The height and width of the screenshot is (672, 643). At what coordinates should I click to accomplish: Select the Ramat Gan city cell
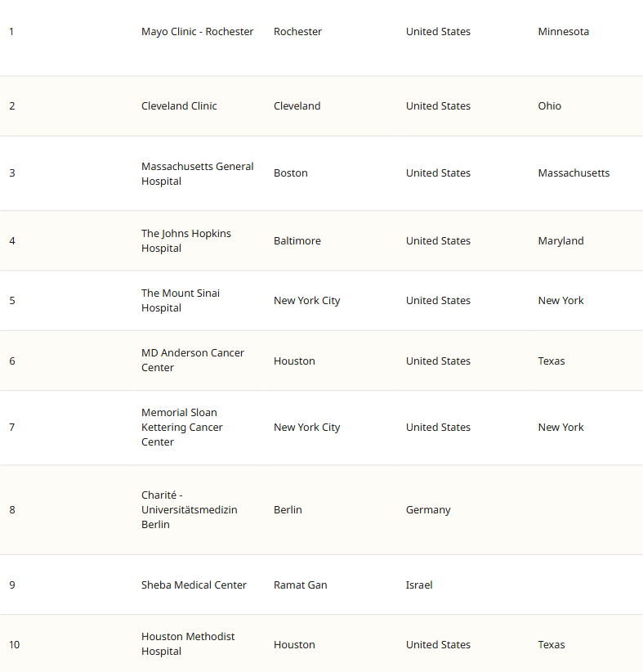pyautogui.click(x=301, y=585)
